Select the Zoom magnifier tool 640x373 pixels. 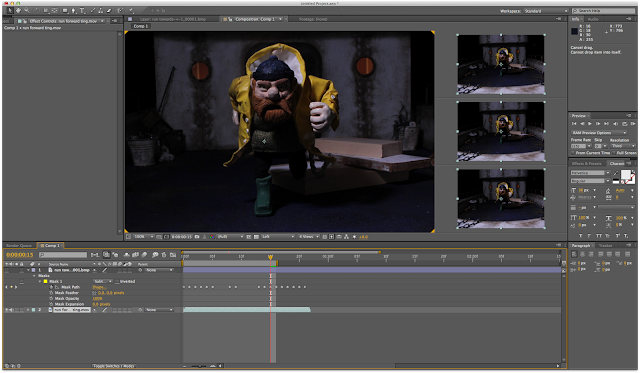click(27, 11)
